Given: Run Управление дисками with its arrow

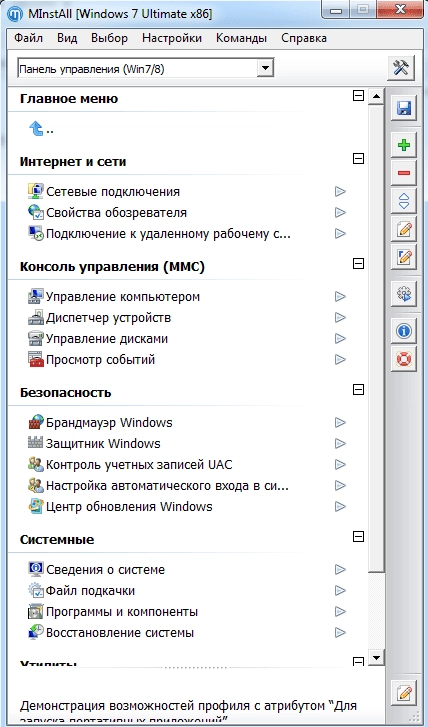Looking at the screenshot, I should [x=340, y=338].
